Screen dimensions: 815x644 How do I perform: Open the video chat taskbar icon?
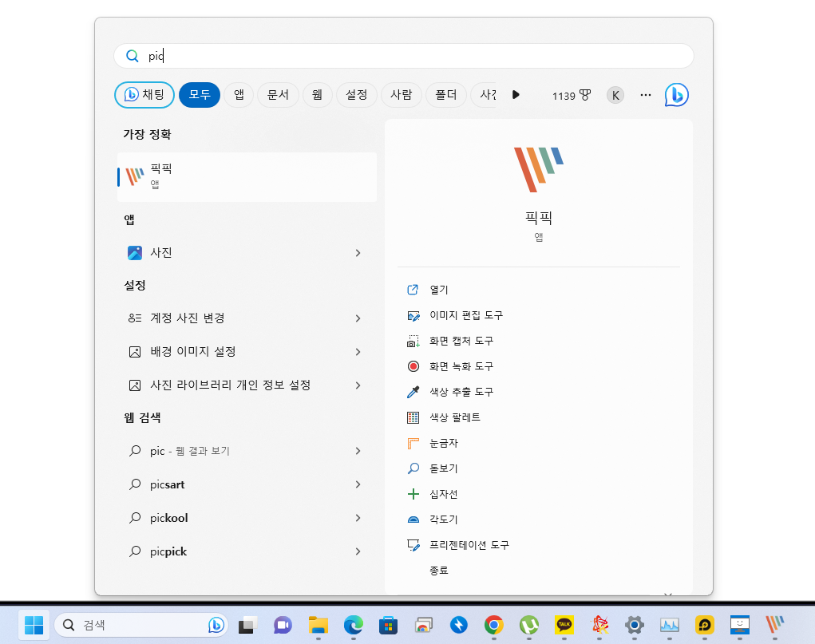pos(283,625)
